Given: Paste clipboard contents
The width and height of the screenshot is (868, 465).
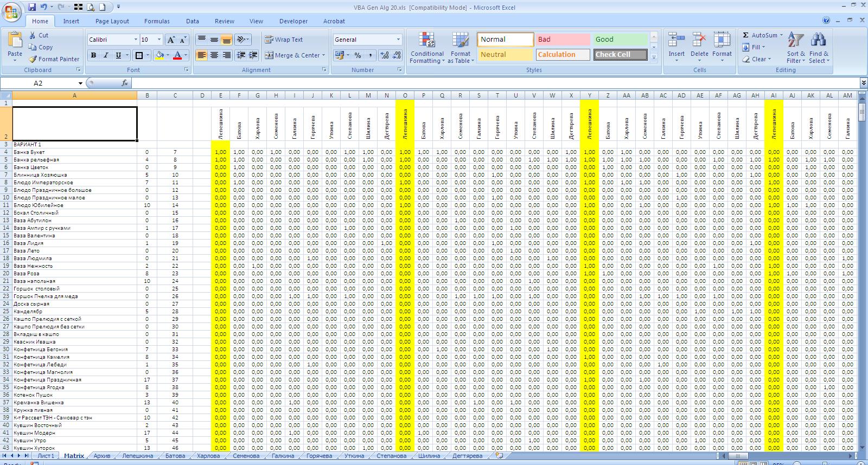Looking at the screenshot, I should 15,46.
